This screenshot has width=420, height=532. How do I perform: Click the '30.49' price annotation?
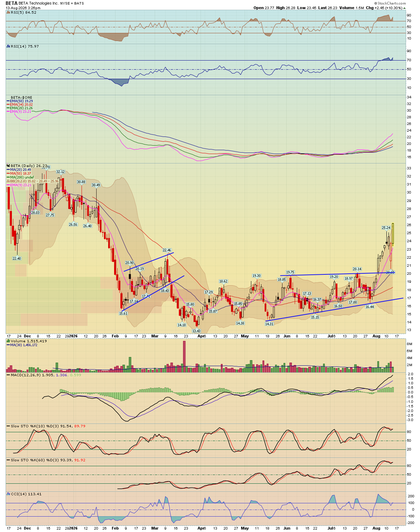(x=96, y=185)
